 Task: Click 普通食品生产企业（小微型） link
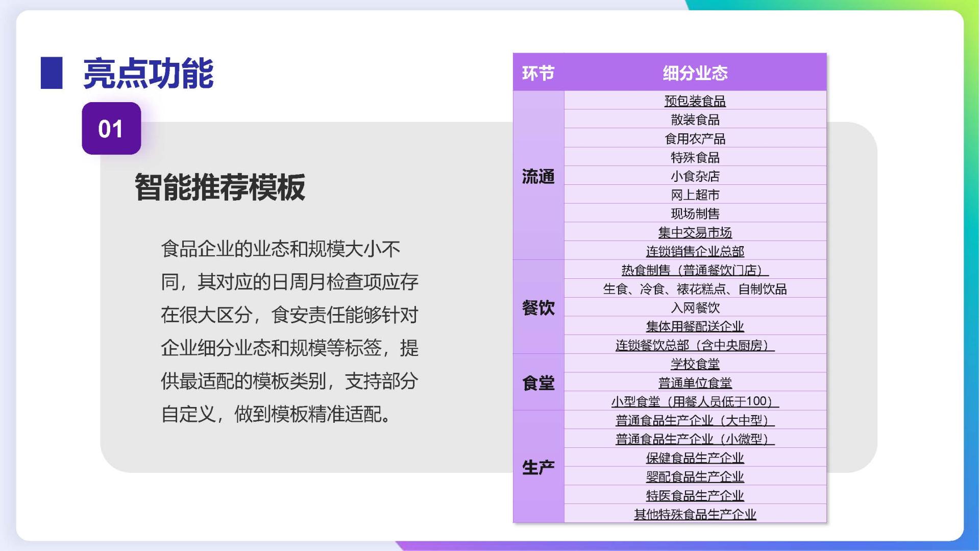(695, 439)
